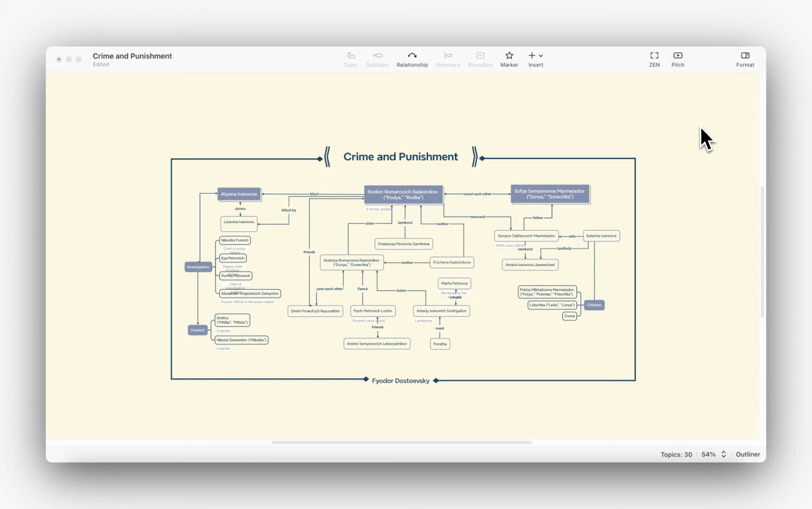
Task: Select the Fyodor Dostoevsky label
Action: click(400, 381)
